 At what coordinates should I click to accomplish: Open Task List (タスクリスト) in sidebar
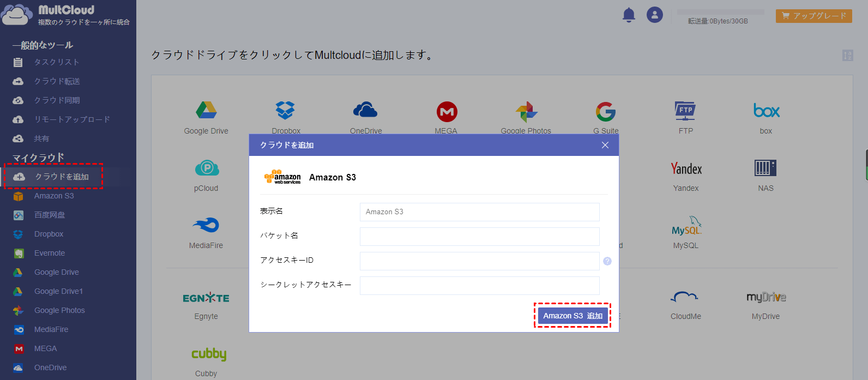click(57, 62)
